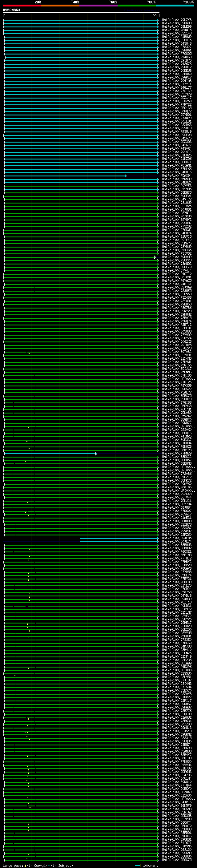Select the UniRef100_Q7V4J4 label
The width and height of the screenshot is (197, 868).
pos(176,271)
